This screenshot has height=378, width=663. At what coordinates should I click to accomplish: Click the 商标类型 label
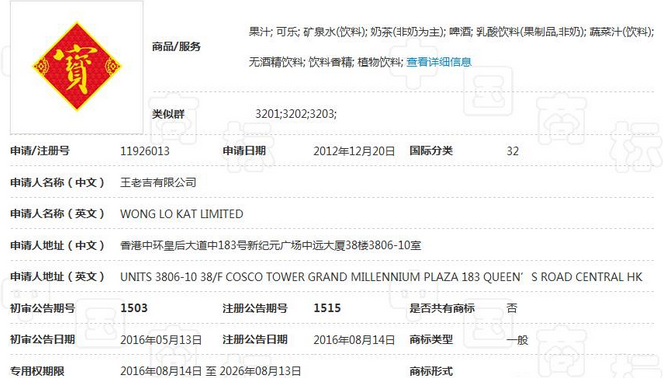(x=431, y=339)
